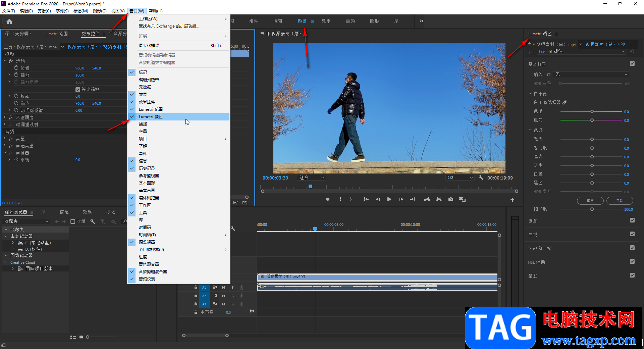Viewport: 644px width, 349px height.
Task: Adjust the Temperature slider handle
Action: [x=592, y=111]
